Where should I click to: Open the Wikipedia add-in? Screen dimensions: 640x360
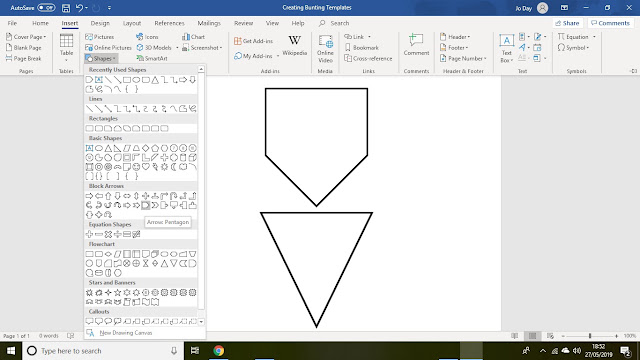[x=295, y=46]
